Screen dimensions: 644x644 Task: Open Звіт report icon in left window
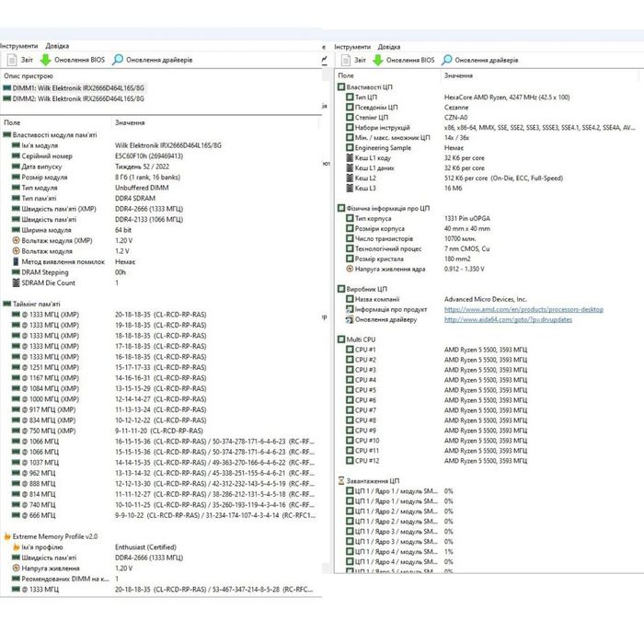12,60
